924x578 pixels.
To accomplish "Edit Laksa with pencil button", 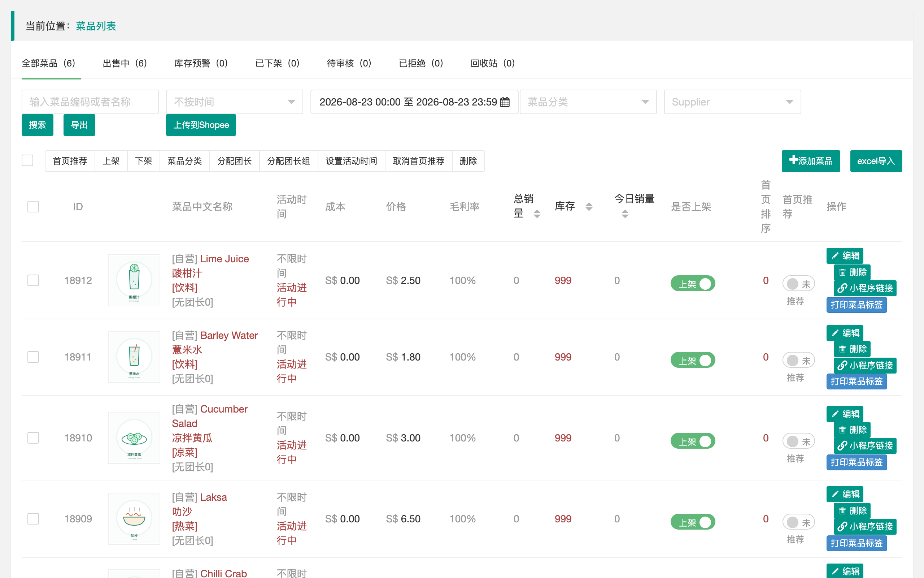I will click(x=845, y=494).
